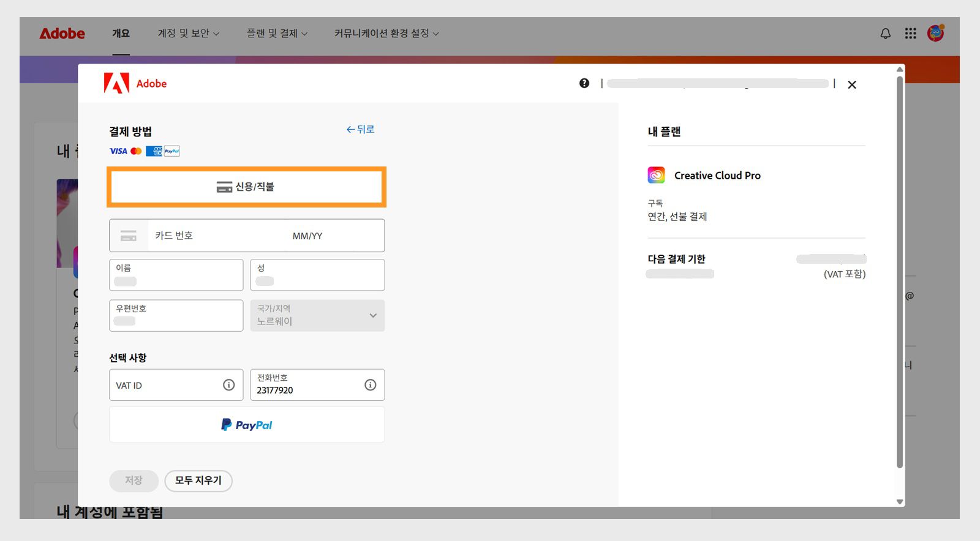
Task: Click the 모두 지우기 button
Action: pos(198,480)
